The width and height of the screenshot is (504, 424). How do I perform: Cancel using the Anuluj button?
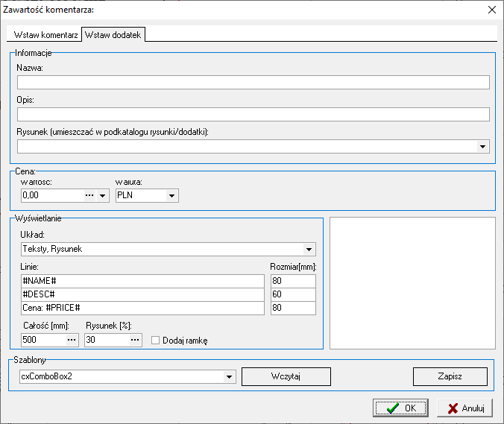point(464,408)
